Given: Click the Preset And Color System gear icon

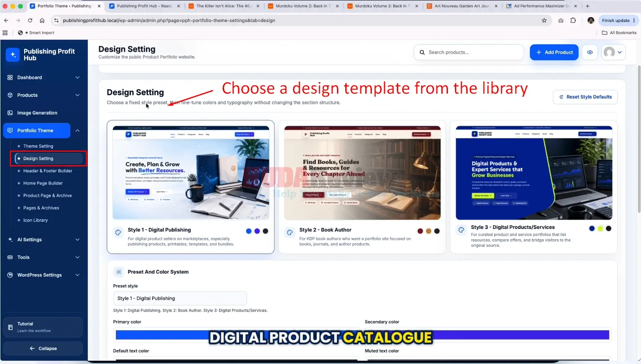Looking at the screenshot, I should click(119, 272).
